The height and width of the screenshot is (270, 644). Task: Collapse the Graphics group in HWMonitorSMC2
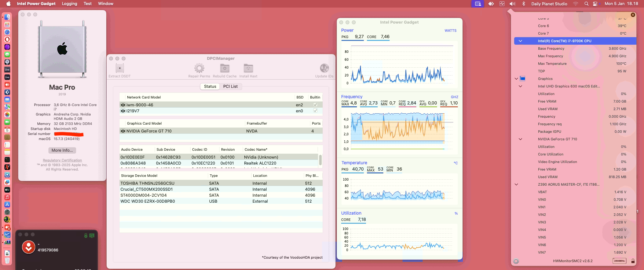tap(516, 79)
